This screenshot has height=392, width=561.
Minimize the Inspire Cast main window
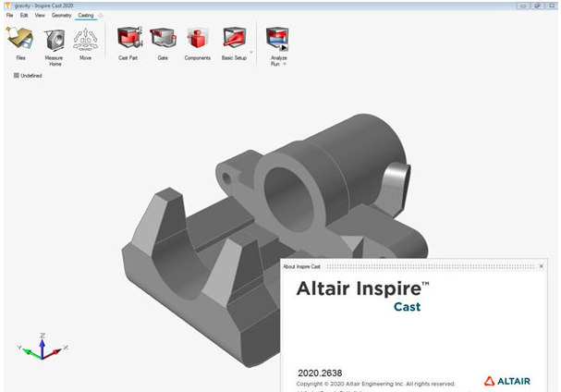click(x=523, y=6)
